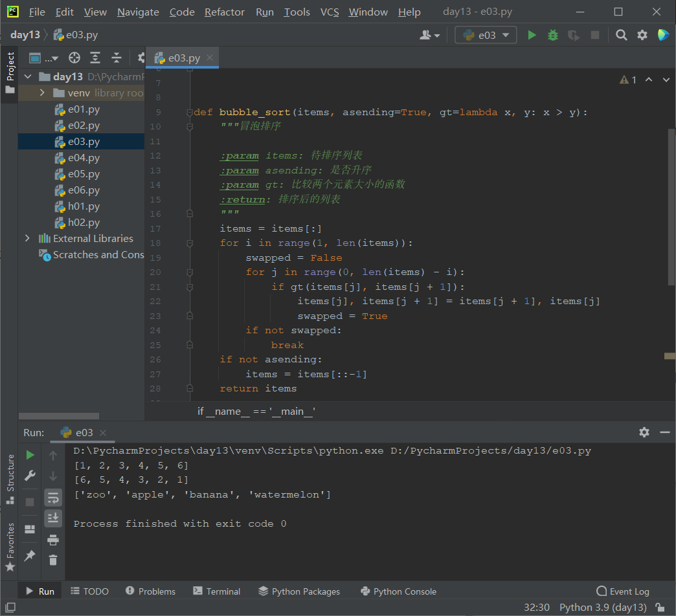
Task: Fold the for i loop at line 18
Action: pos(189,243)
